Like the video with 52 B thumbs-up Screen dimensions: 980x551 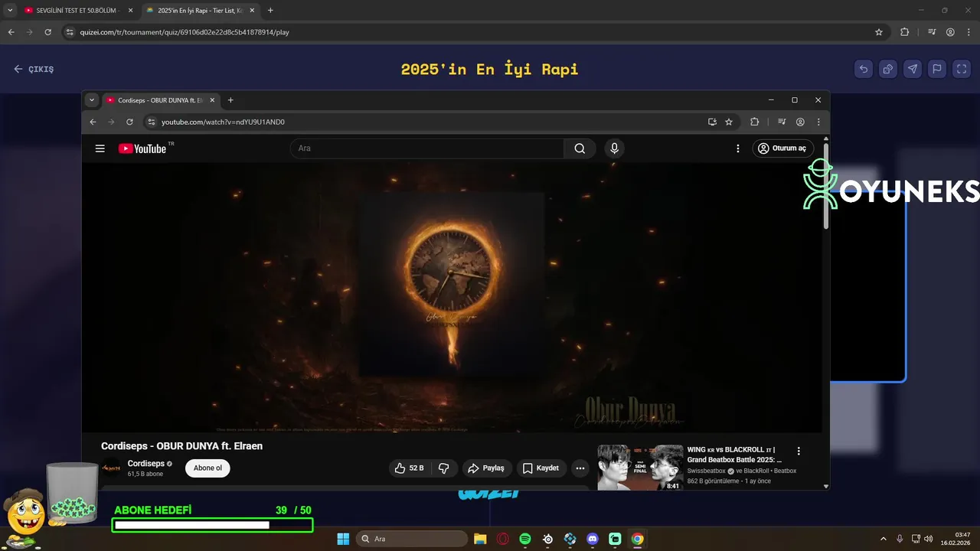(x=410, y=468)
